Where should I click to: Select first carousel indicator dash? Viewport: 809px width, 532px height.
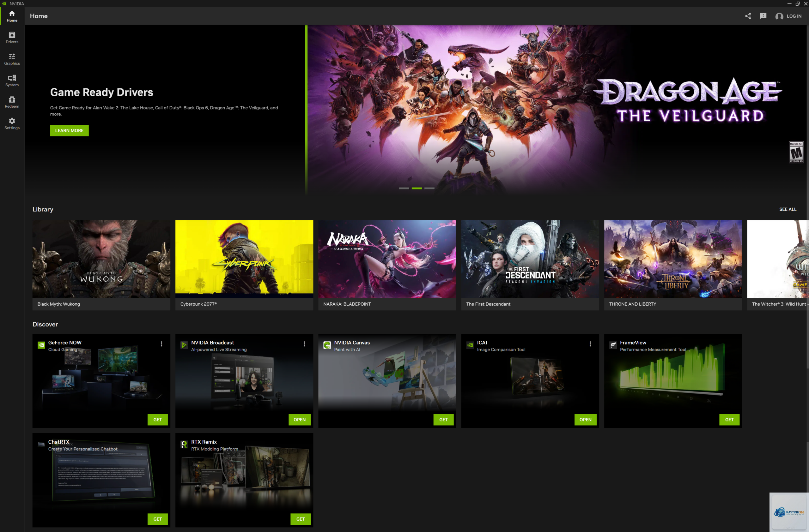pyautogui.click(x=404, y=188)
